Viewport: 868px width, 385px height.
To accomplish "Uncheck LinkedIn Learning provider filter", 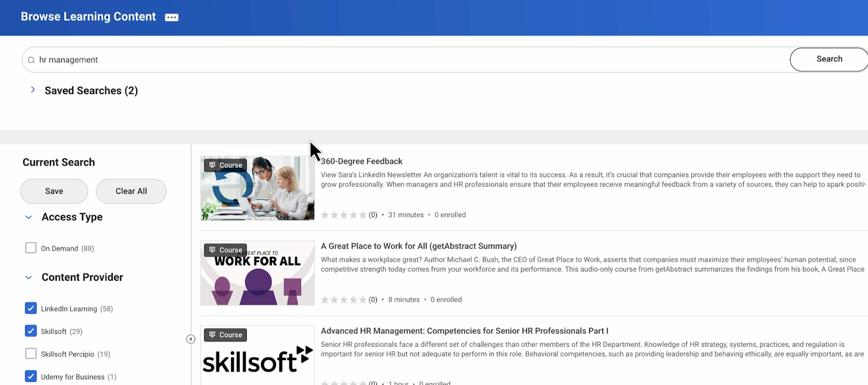I will point(31,308).
